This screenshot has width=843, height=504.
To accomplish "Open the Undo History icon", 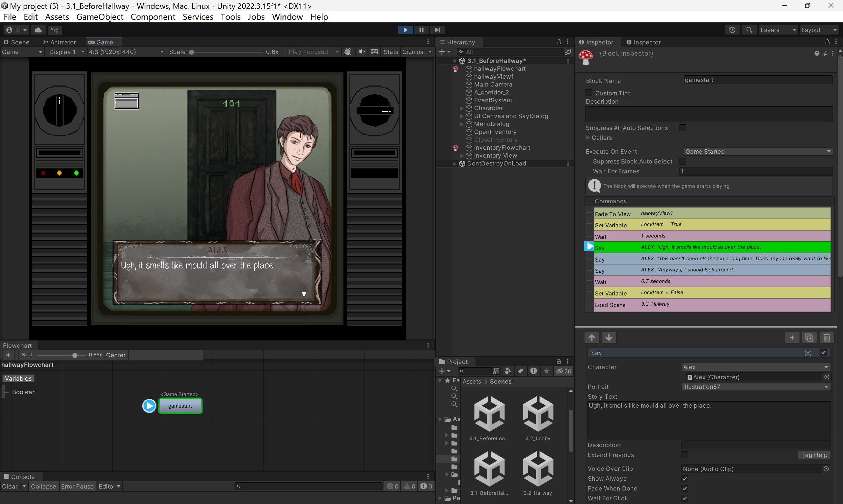I will pyautogui.click(x=732, y=30).
